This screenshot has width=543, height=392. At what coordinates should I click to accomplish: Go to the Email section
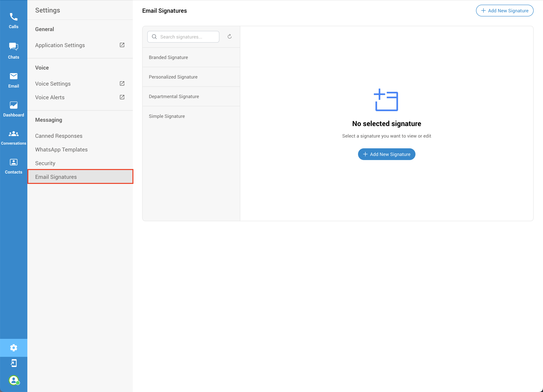pyautogui.click(x=14, y=80)
